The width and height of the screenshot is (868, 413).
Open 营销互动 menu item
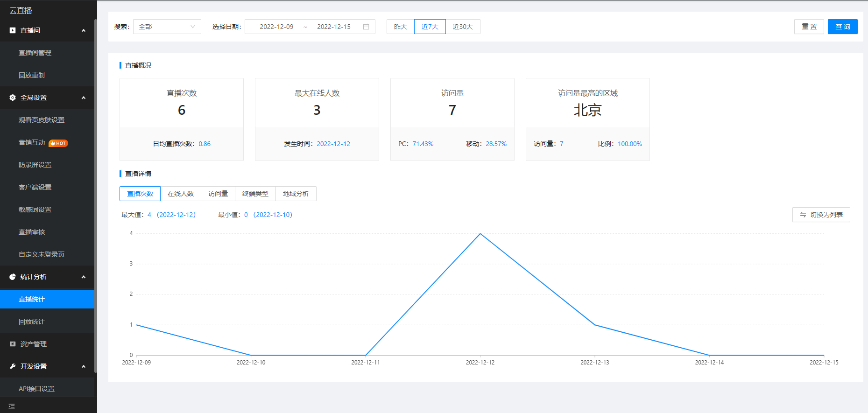(47, 142)
